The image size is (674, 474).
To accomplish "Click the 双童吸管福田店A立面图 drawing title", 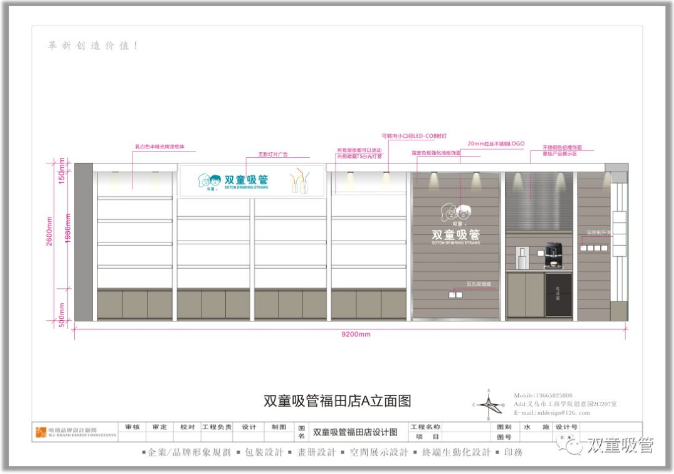I will pos(337,400).
